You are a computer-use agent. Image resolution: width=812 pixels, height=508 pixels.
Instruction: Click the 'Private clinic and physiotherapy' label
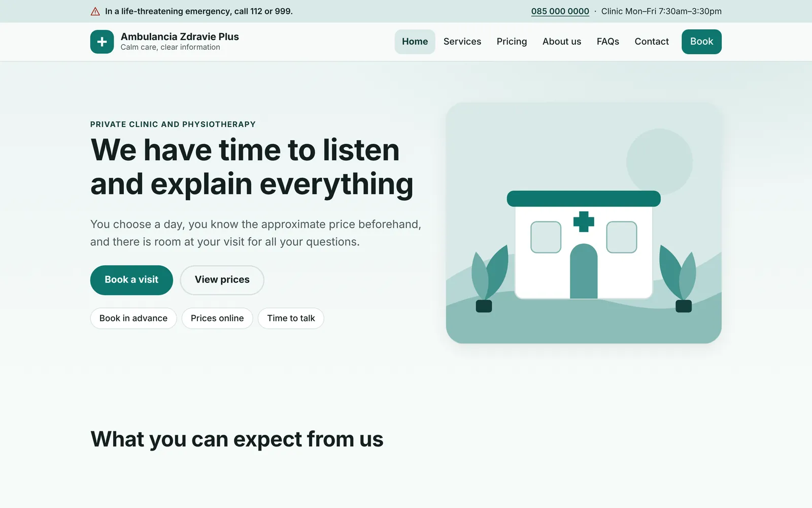tap(173, 124)
